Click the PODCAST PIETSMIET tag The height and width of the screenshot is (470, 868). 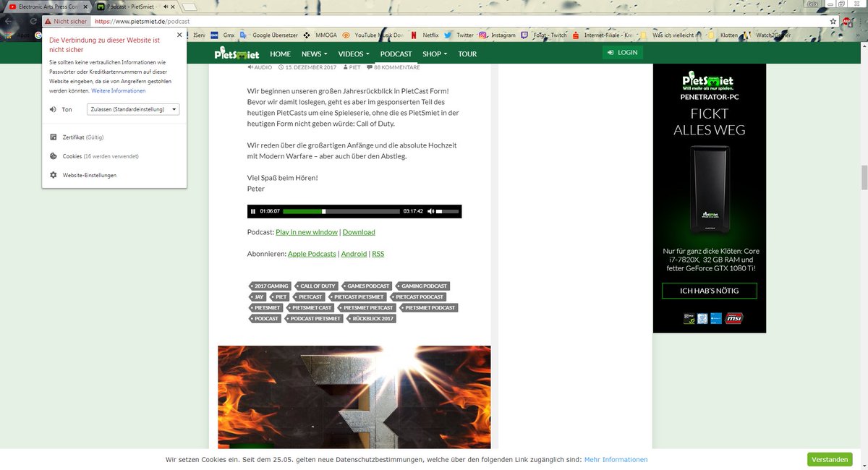coord(314,319)
